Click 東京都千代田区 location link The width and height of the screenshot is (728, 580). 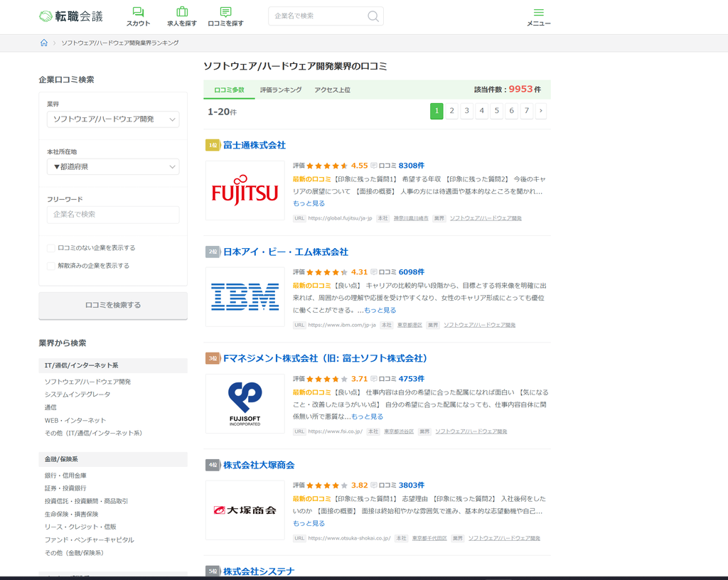429,538
